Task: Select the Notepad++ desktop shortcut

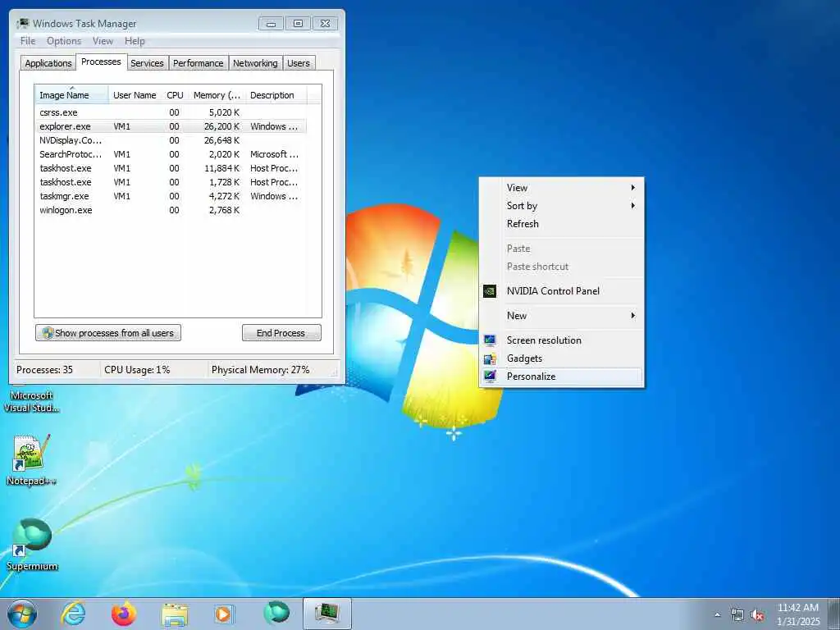Action: [x=31, y=460]
